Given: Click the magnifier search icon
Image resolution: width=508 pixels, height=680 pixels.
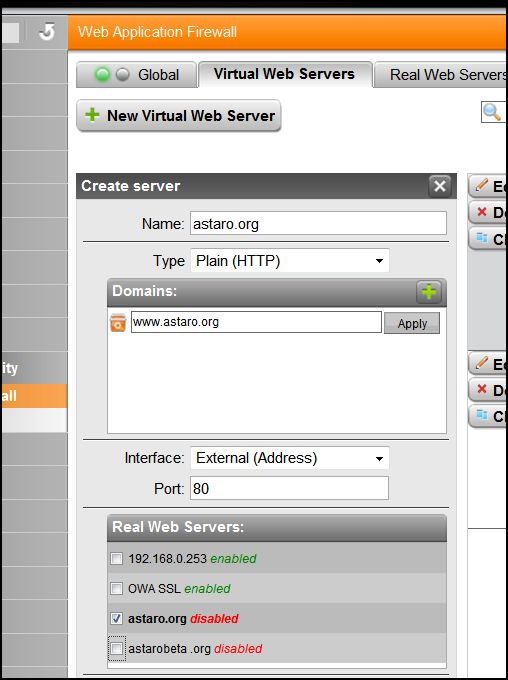Looking at the screenshot, I should (x=491, y=112).
